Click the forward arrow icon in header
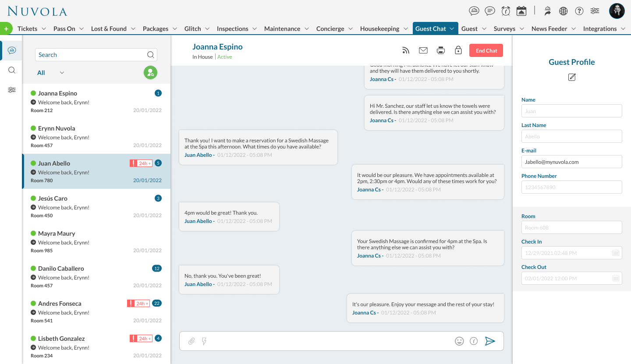This screenshot has width=631, height=364. click(548, 11)
